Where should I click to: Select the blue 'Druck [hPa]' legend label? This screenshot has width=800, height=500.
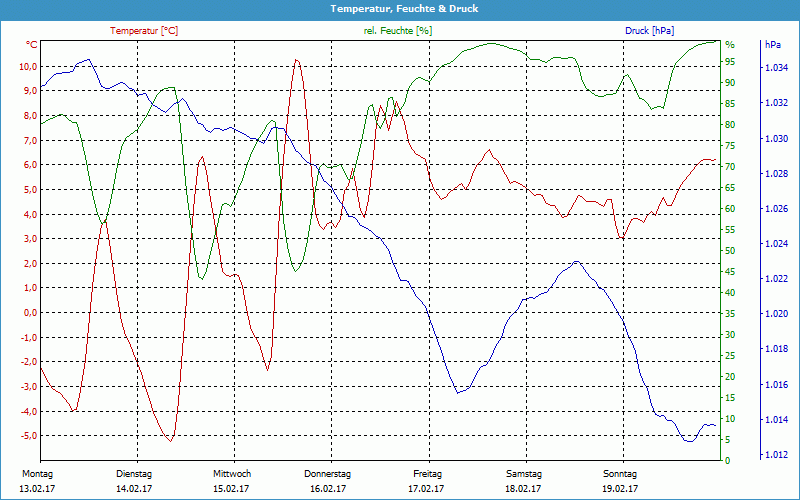[x=649, y=31]
